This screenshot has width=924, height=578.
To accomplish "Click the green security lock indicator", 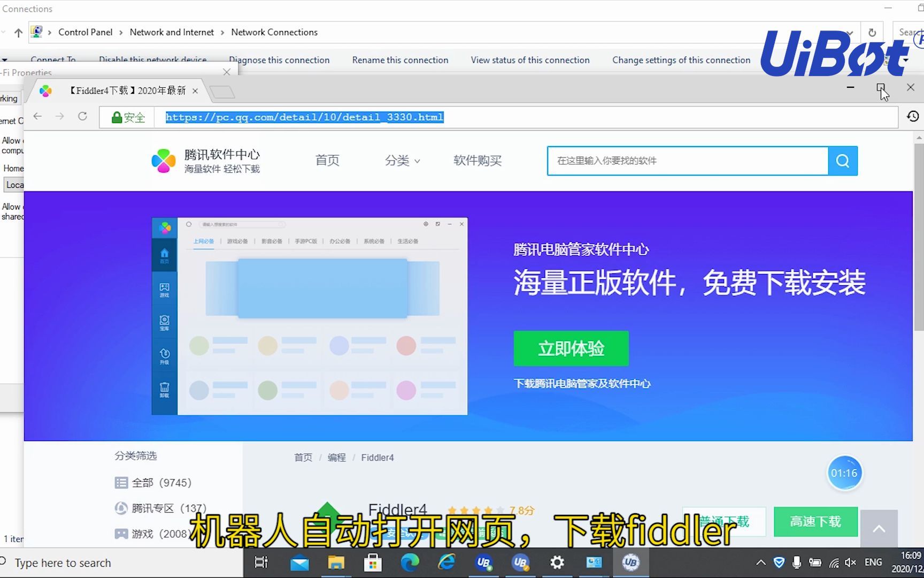I will [x=128, y=118].
